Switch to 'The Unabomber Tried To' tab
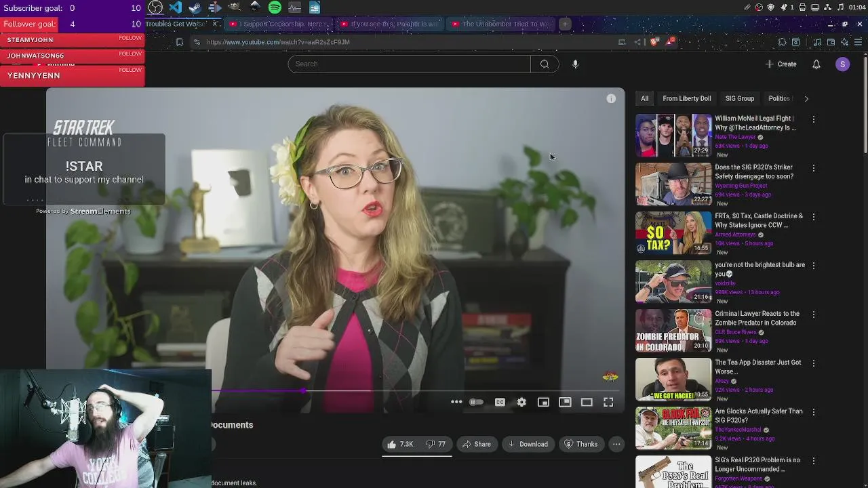The image size is (868, 488). tap(501, 24)
